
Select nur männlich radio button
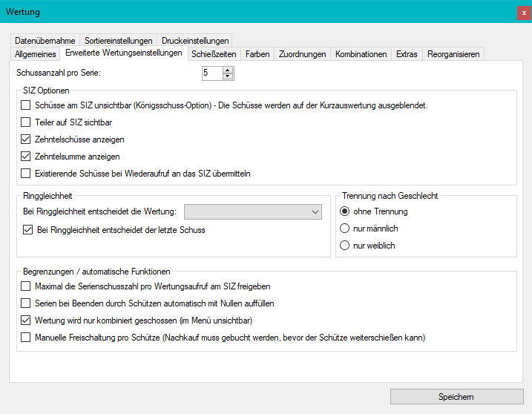344,229
